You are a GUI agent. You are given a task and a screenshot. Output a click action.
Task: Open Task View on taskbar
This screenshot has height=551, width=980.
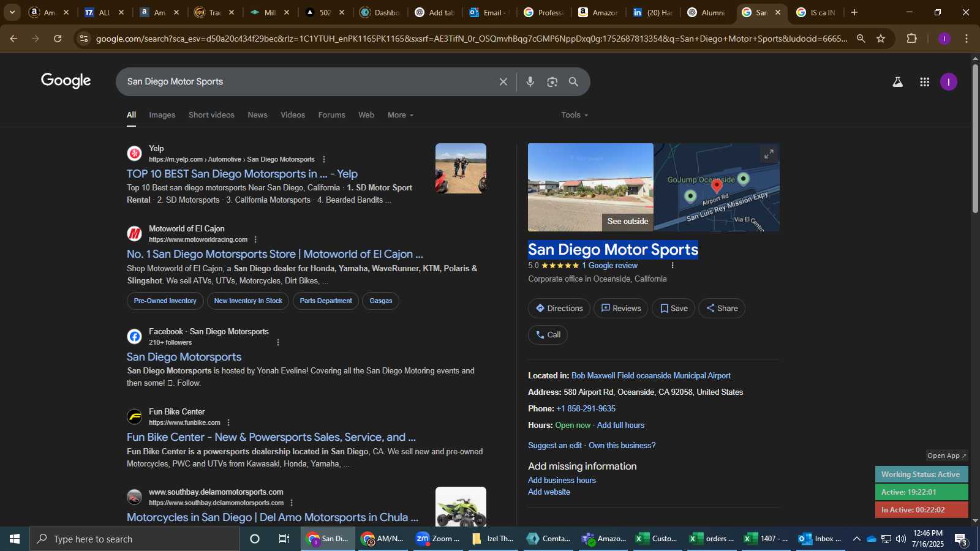pyautogui.click(x=284, y=539)
